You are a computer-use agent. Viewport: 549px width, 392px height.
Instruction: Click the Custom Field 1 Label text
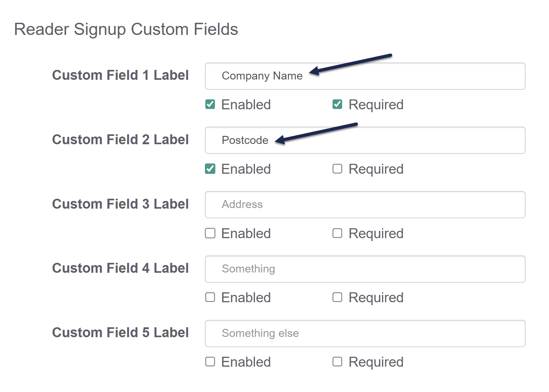[x=120, y=75]
